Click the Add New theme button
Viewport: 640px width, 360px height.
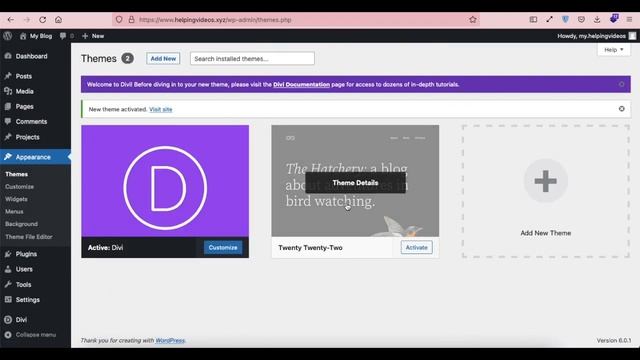coord(163,59)
